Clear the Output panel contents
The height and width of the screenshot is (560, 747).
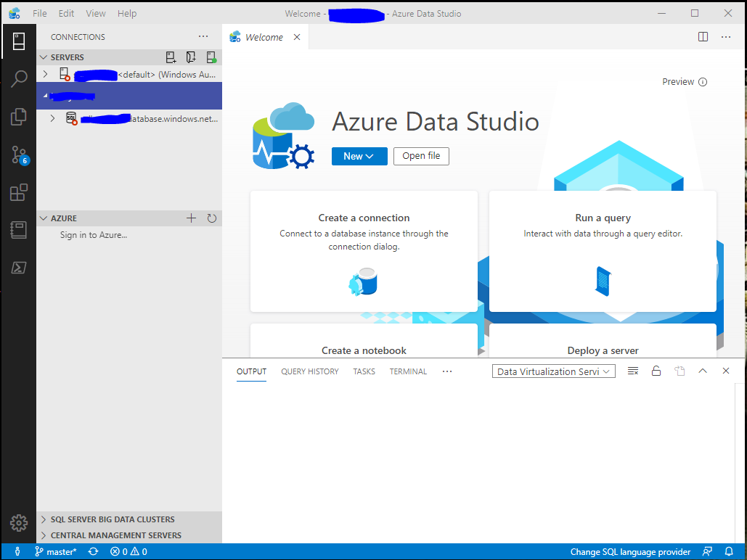pyautogui.click(x=632, y=371)
